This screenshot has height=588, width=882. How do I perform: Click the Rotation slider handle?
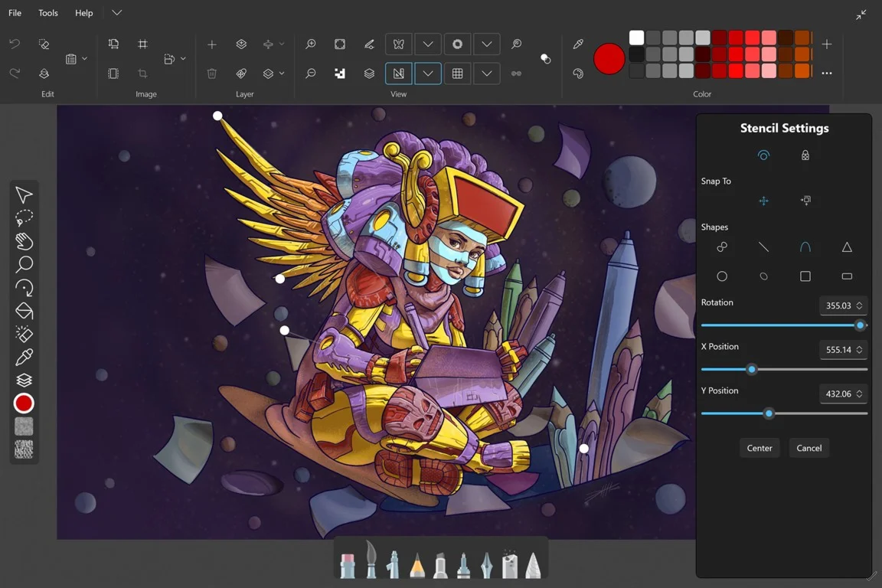click(x=860, y=325)
